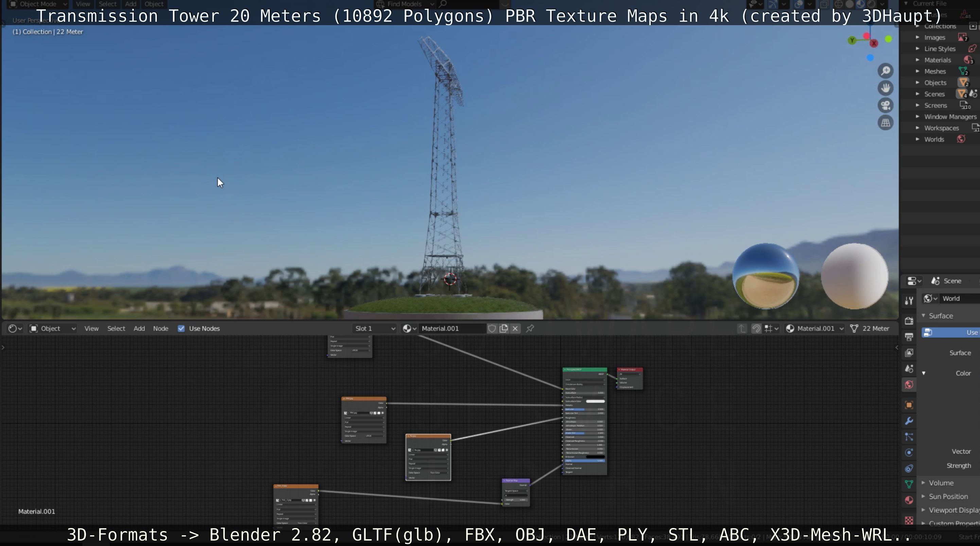Image resolution: width=980 pixels, height=546 pixels.
Task: Click fake user shield icon for Material.001
Action: pyautogui.click(x=492, y=328)
